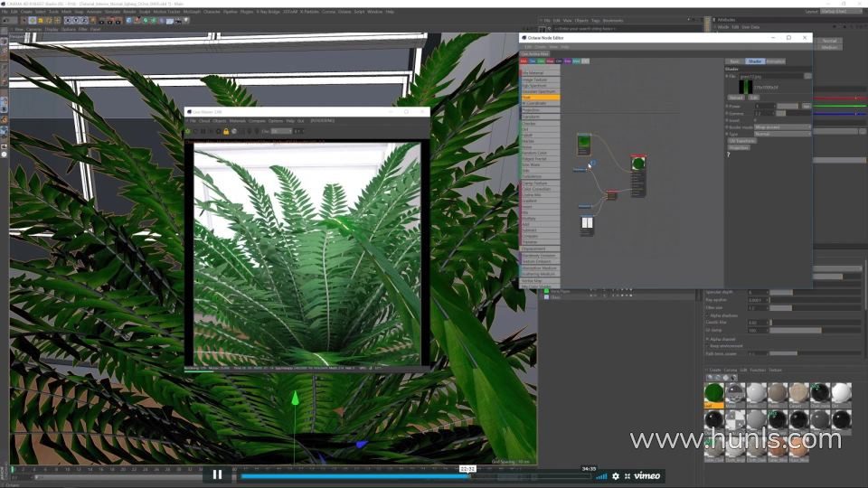Image resolution: width=868 pixels, height=488 pixels.
Task: Open the Vimeo player settings gear
Action: point(616,476)
